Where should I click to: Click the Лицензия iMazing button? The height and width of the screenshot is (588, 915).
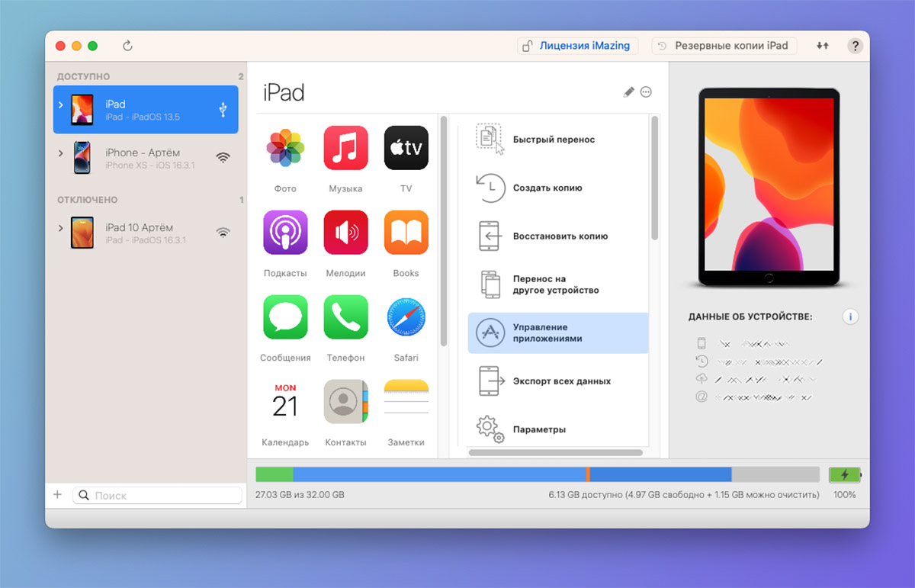tap(577, 46)
